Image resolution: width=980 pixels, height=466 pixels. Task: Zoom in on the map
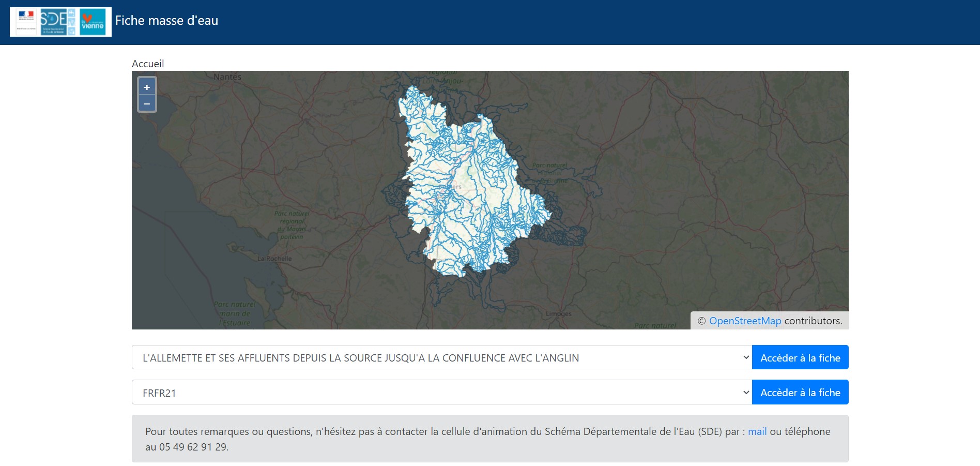point(147,87)
